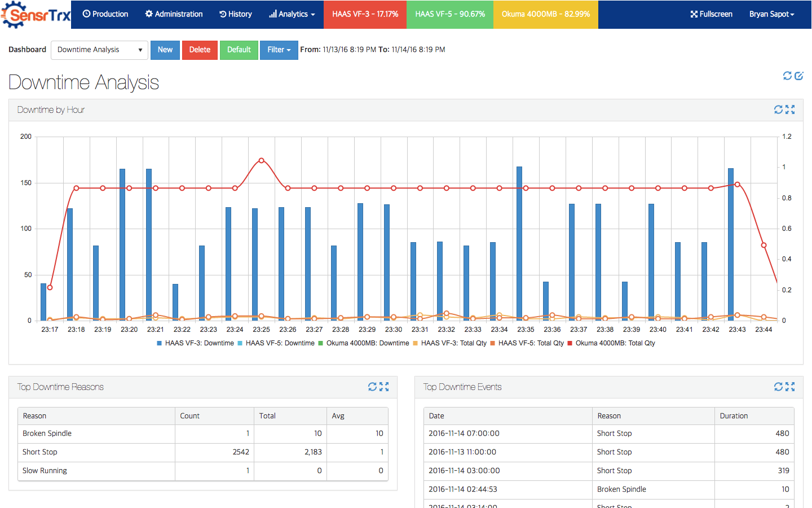The image size is (812, 508).
Task: Click the Downtime by Hour panel title
Action: tap(51, 110)
